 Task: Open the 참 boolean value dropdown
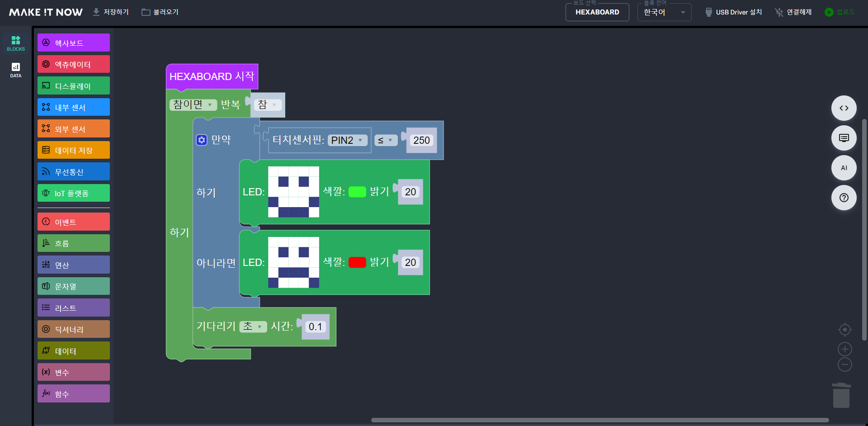(x=268, y=105)
